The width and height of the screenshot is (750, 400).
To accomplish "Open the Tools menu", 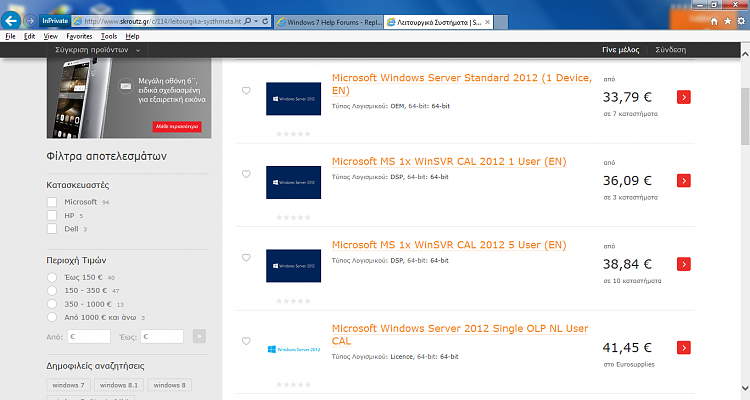I will coord(109,36).
